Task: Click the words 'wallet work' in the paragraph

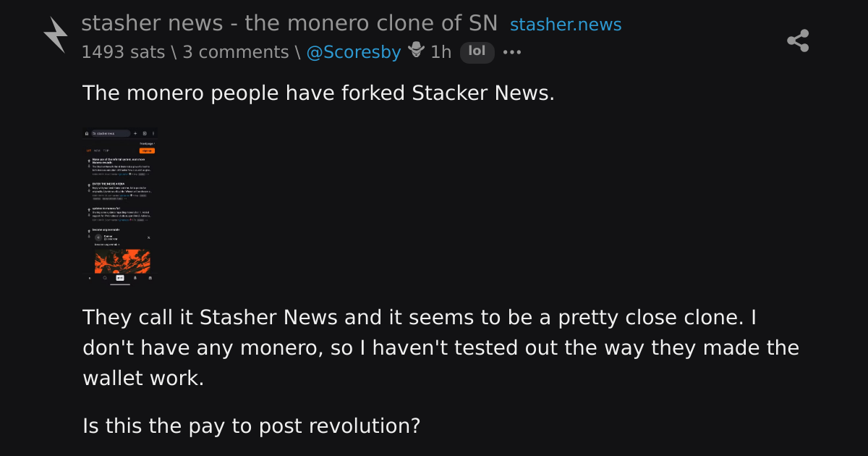Action: tap(143, 379)
